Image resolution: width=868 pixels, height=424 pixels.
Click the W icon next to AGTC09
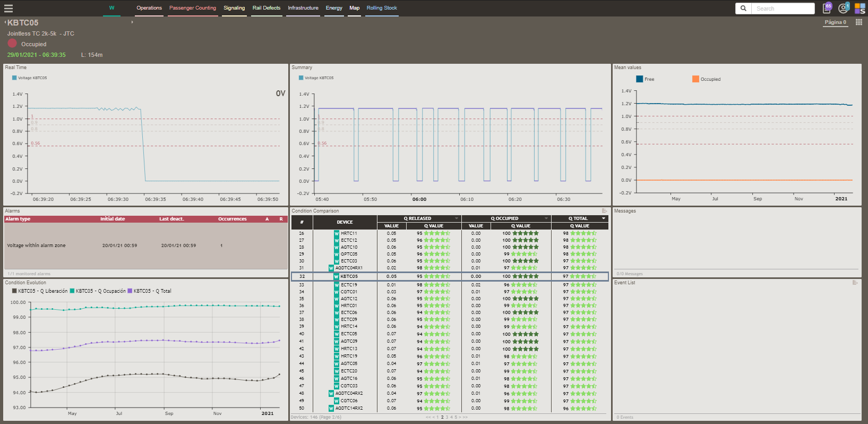click(x=337, y=341)
